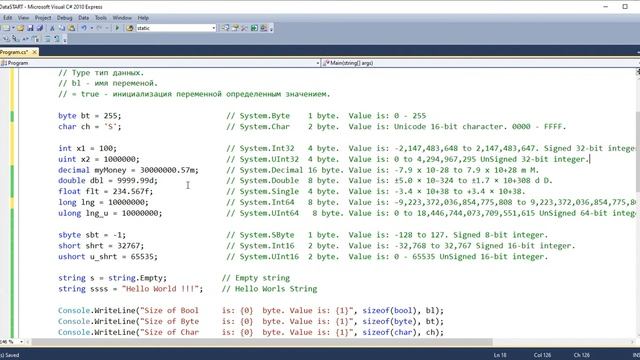Click the Display Object Member List icon
Image resolution: width=640 pixels, height=360 pixels.
click(x=7, y=39)
